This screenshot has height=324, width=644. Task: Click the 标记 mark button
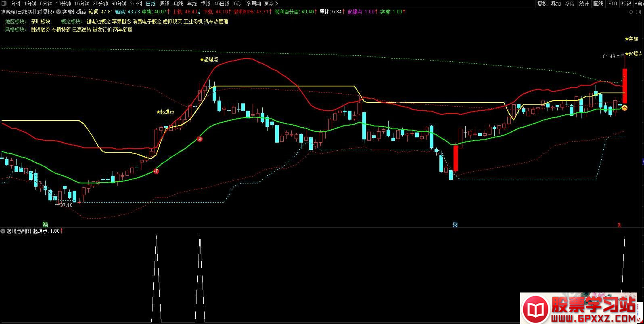pos(626,4)
